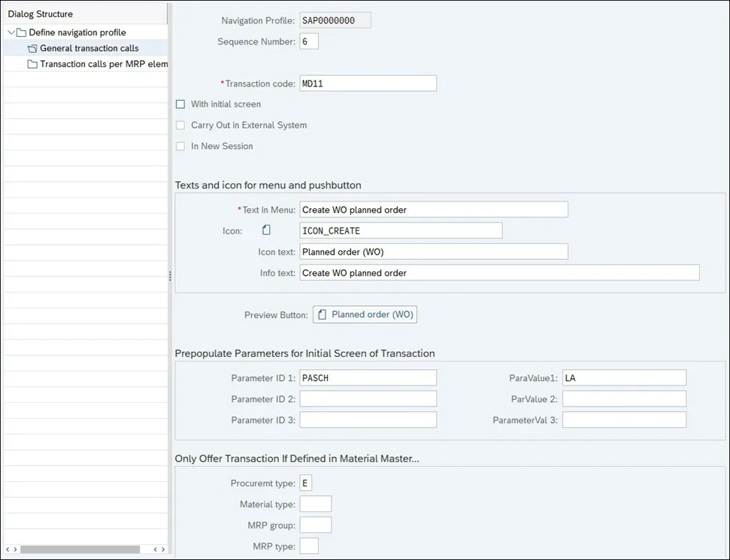730x560 pixels.
Task: Click the document icon beside the ICON_CREATE field
Action: pyautogui.click(x=266, y=231)
